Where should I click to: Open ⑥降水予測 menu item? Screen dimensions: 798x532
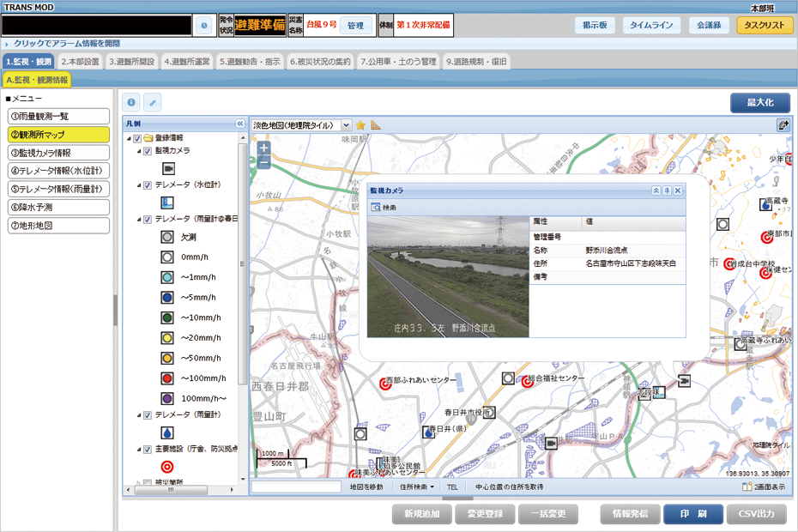click(x=58, y=207)
